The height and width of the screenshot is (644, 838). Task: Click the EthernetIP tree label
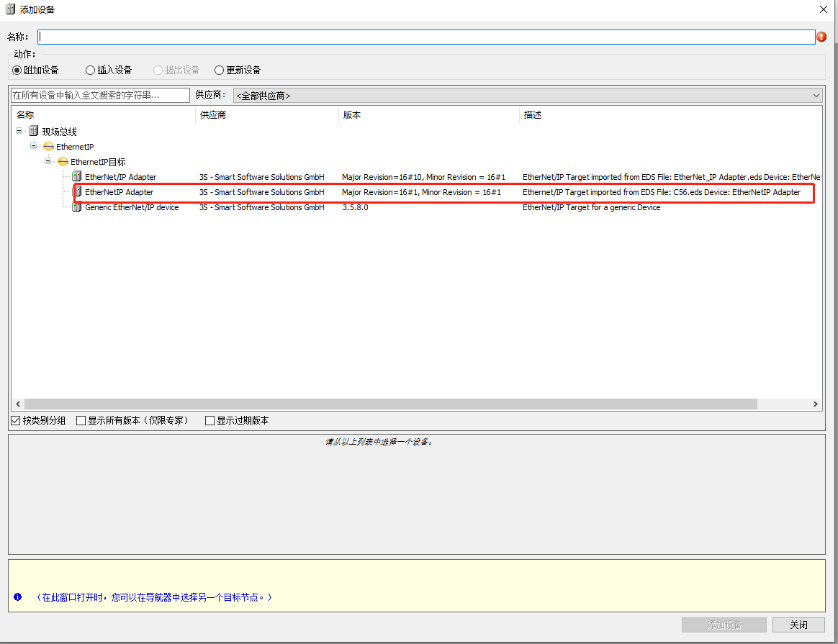coord(75,146)
